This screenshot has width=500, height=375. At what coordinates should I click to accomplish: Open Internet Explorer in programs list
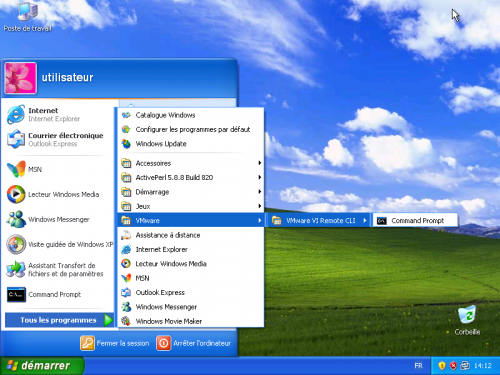point(191,249)
